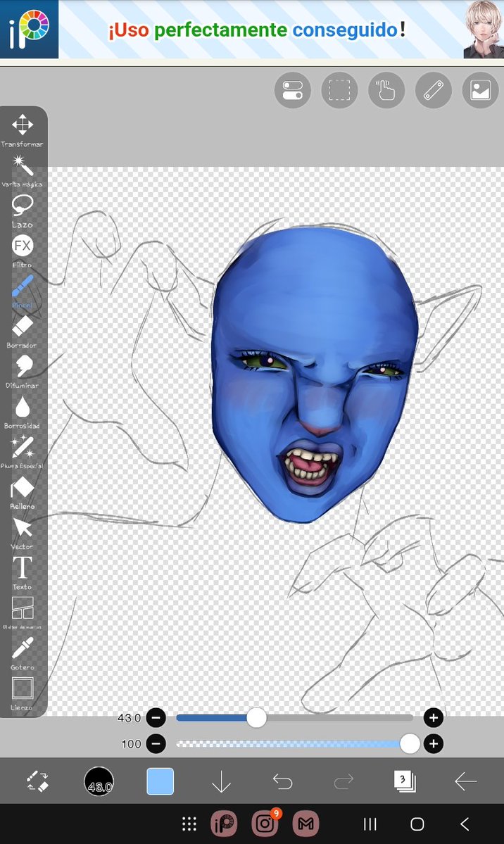
Task: Redo the undone stroke
Action: tap(344, 781)
